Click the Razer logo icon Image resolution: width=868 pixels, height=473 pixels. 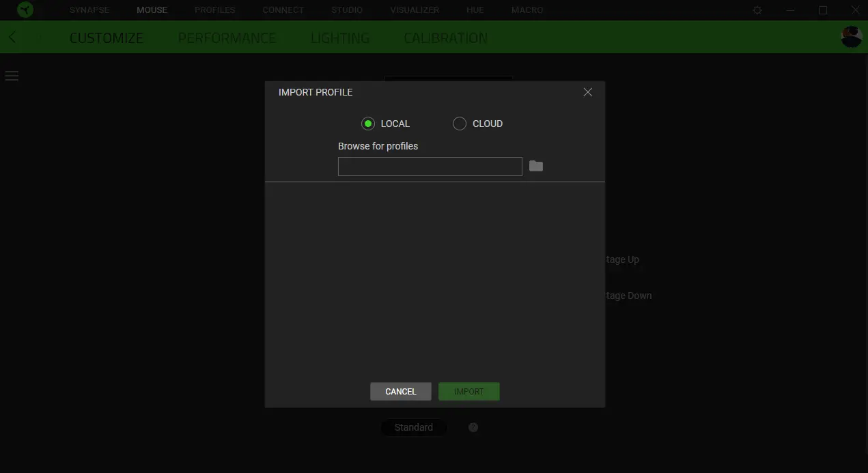click(x=25, y=10)
